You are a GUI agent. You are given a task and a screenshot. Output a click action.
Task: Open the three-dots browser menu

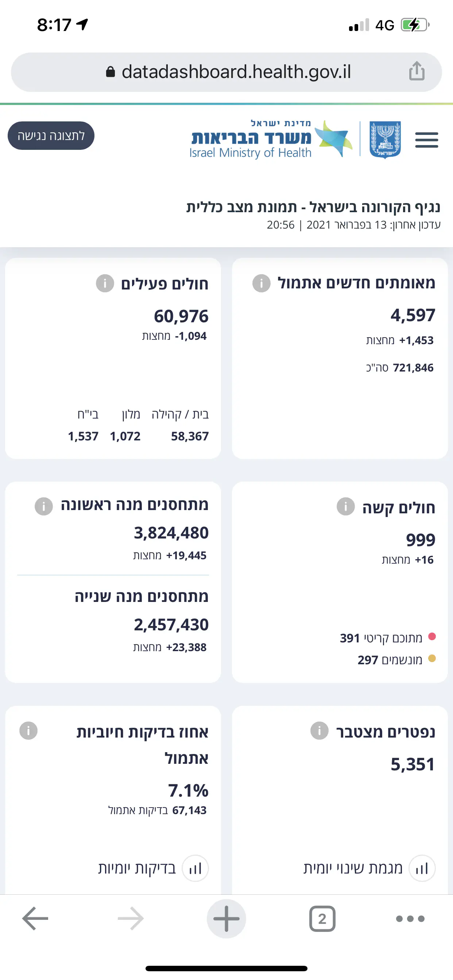(410, 918)
